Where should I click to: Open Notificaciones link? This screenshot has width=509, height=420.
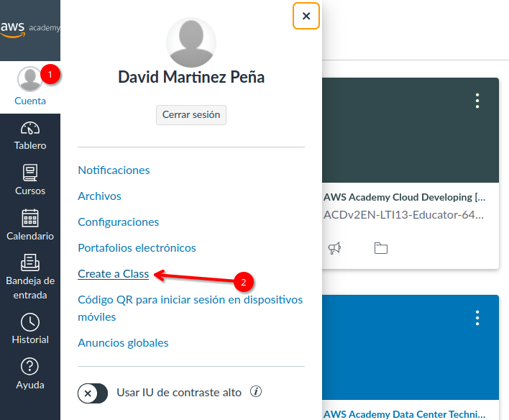coord(114,170)
